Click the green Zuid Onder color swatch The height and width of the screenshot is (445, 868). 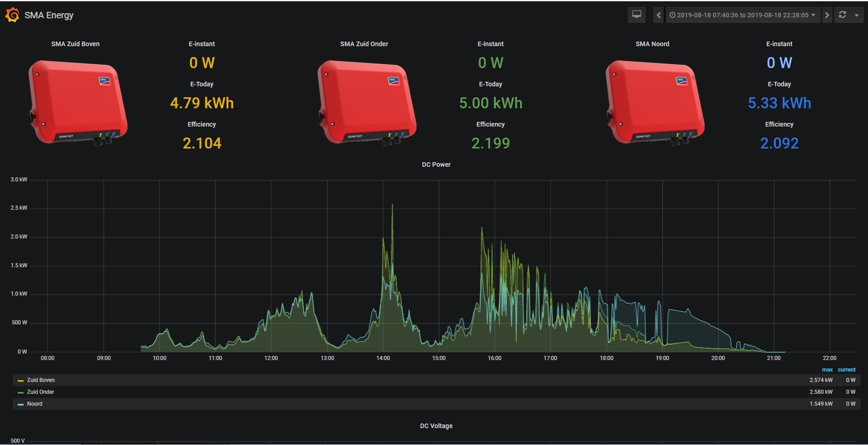21,392
